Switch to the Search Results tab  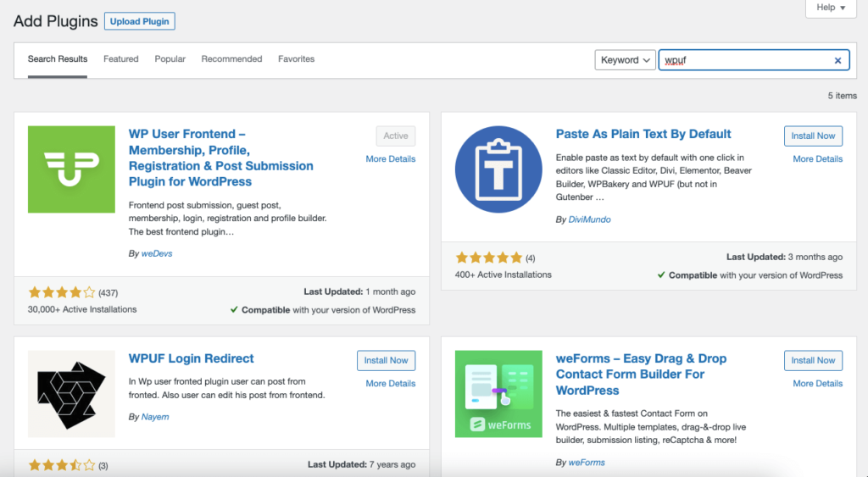coord(58,59)
